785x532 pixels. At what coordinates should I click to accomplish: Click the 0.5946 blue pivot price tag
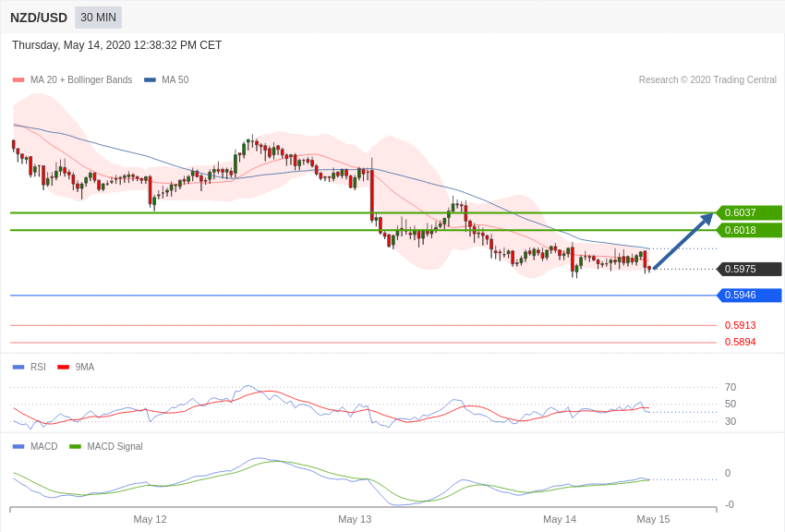[x=750, y=296]
